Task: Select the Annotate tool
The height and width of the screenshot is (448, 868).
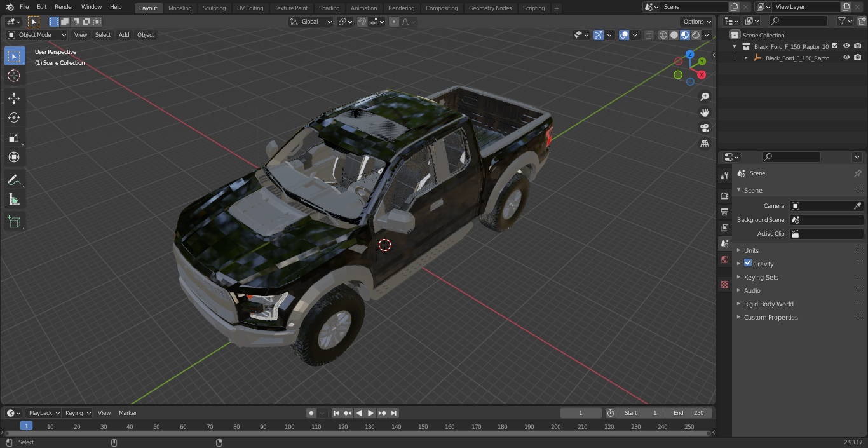Action: click(x=14, y=180)
